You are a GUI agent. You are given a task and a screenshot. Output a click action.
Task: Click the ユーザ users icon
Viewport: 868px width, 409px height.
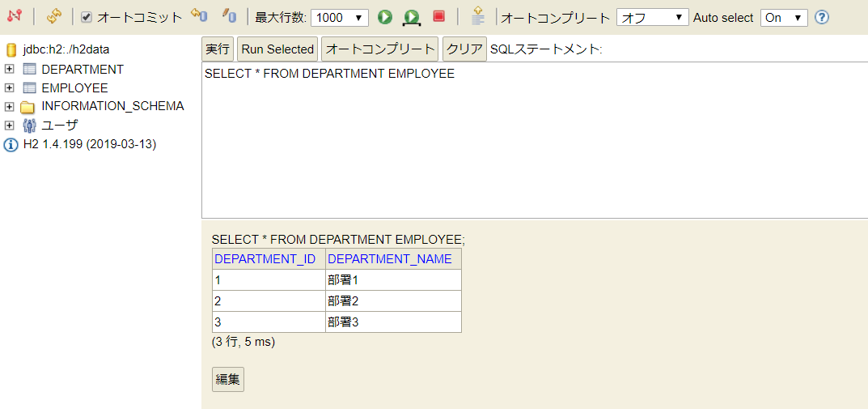click(29, 126)
